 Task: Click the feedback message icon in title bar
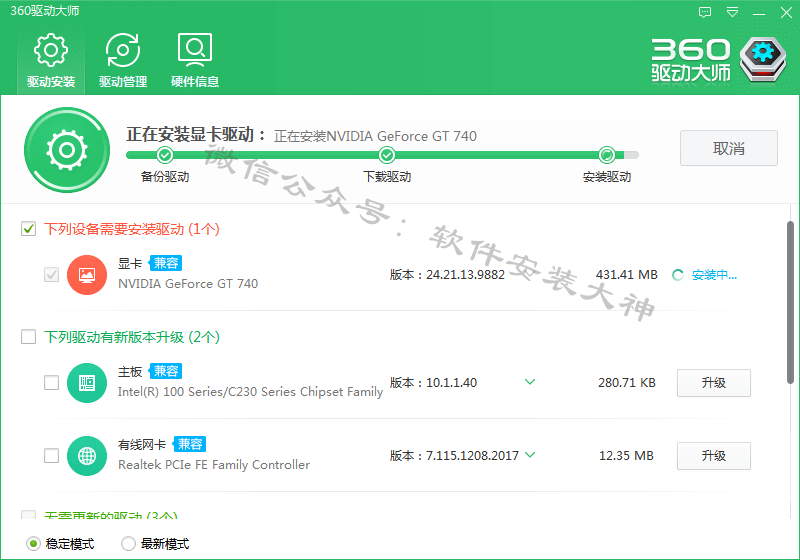tap(705, 12)
